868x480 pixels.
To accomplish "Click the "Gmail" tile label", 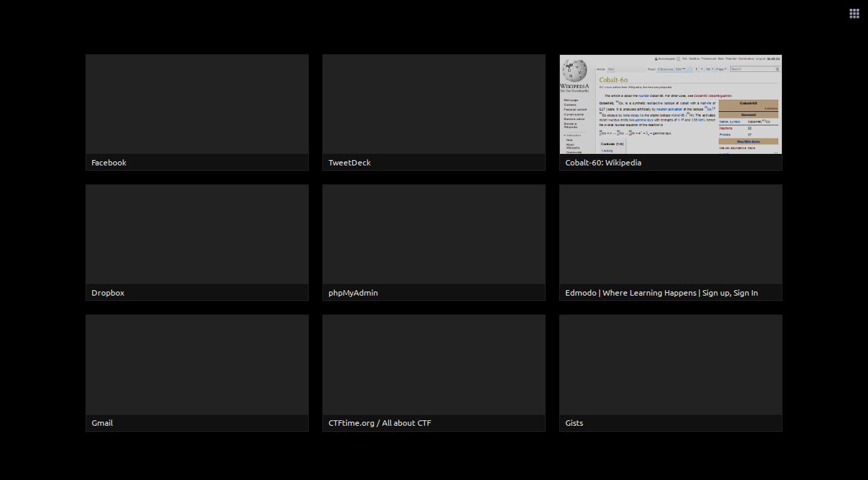I will (102, 423).
